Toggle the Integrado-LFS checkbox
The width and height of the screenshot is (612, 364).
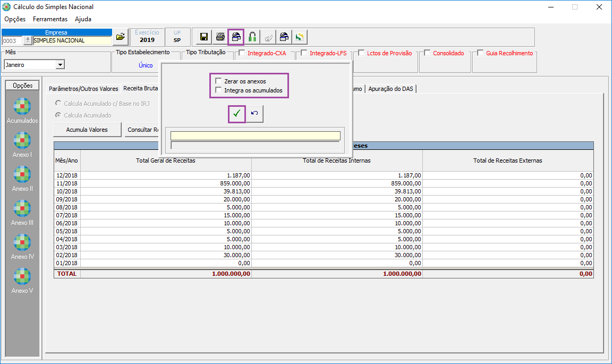pos(304,53)
